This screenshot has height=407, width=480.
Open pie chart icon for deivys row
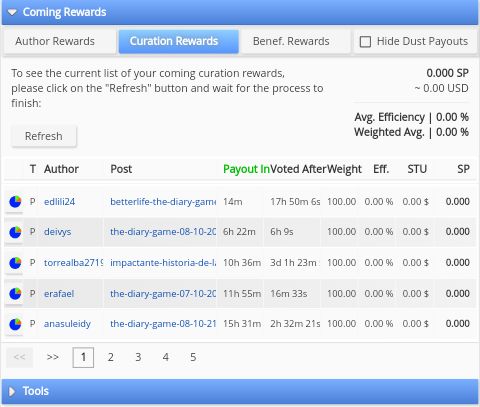pos(15,232)
